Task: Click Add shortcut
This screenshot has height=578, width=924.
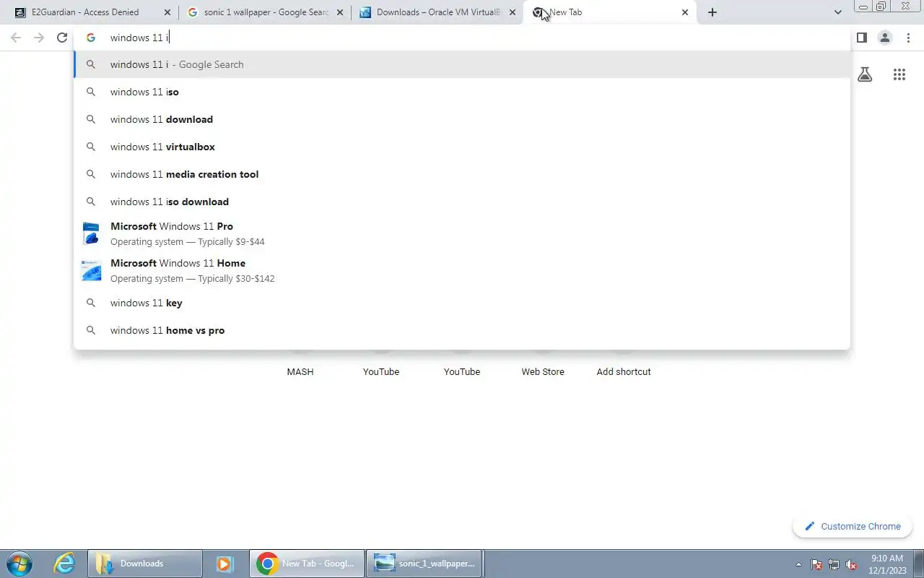Action: tap(624, 371)
